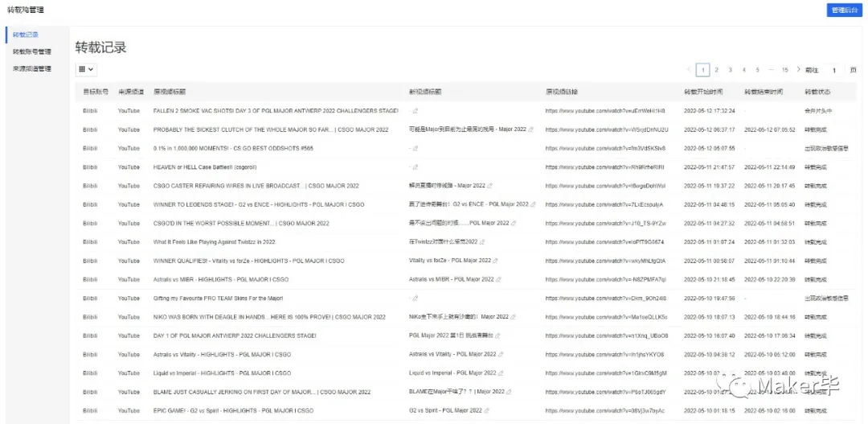This screenshot has height=424, width=868.
Task: Go to next page with right arrow
Action: point(798,70)
